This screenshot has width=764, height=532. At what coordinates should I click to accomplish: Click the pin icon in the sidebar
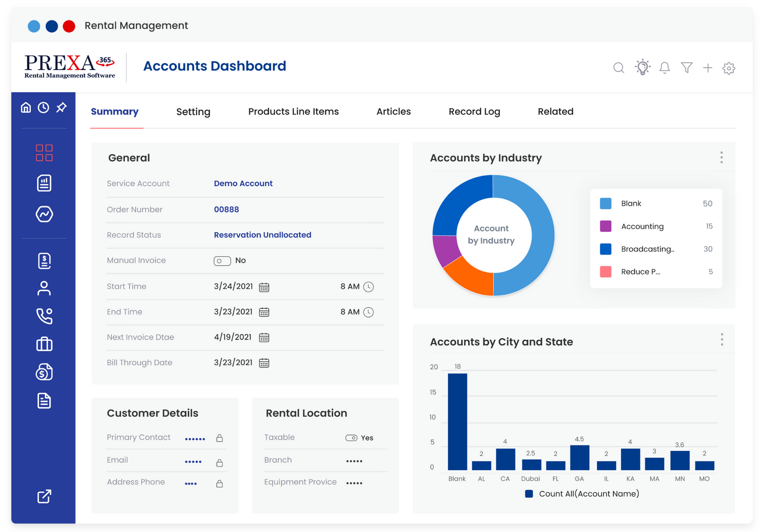coord(62,107)
